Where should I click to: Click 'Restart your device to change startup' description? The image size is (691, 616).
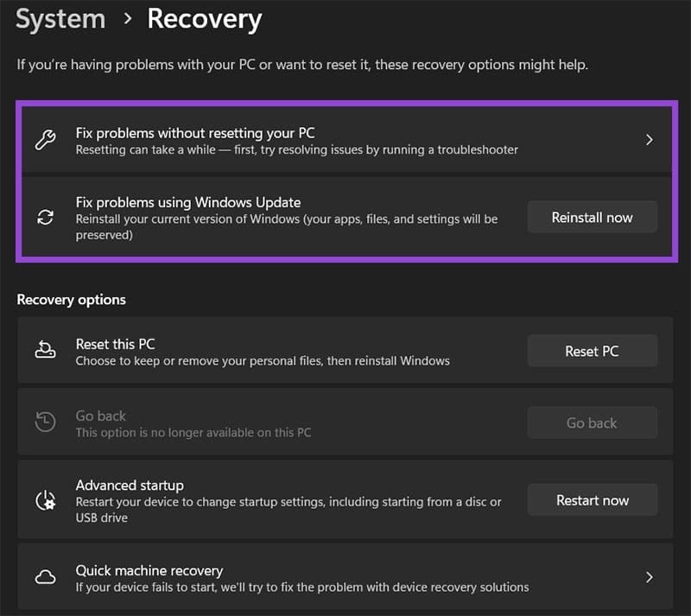[288, 509]
